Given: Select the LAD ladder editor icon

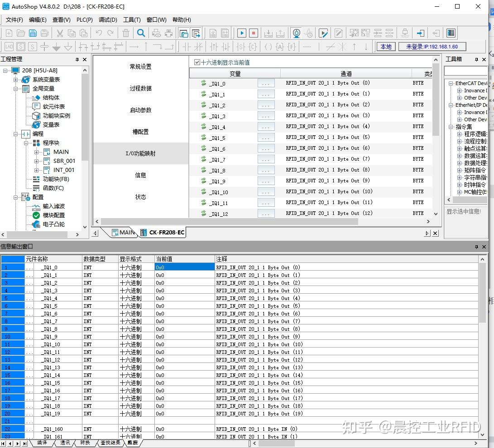Looking at the screenshot, I should [x=8, y=46].
